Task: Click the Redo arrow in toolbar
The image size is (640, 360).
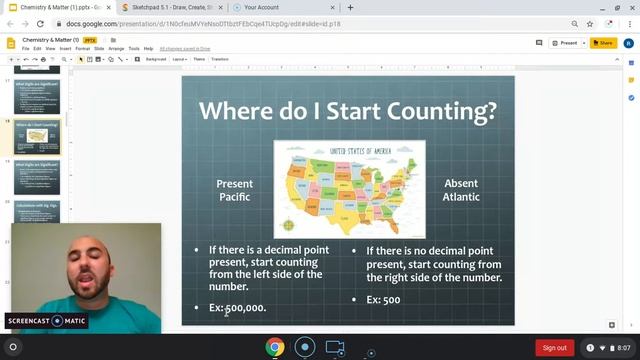Action: (35, 60)
